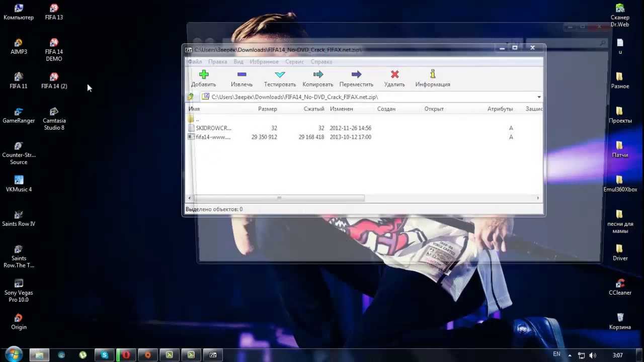The image size is (644, 362).
Task: Click the horizontal scrollbar thumb in file list
Action: tap(279, 198)
